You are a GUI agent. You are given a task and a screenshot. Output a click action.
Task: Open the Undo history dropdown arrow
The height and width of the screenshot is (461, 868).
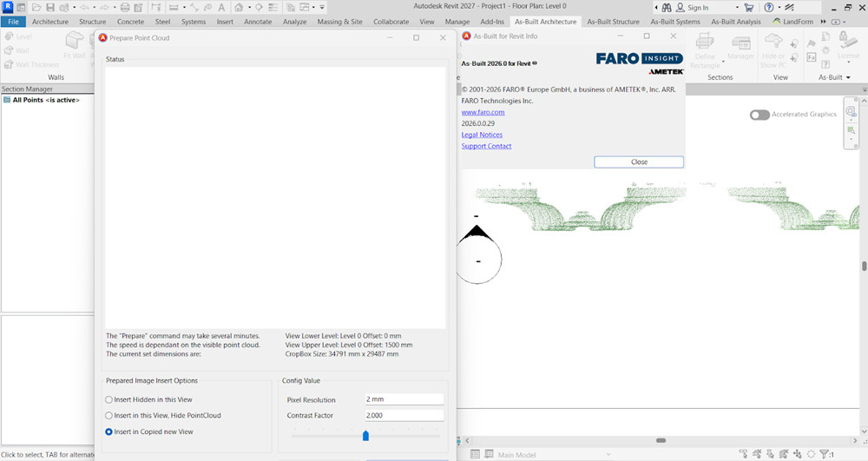click(x=94, y=8)
